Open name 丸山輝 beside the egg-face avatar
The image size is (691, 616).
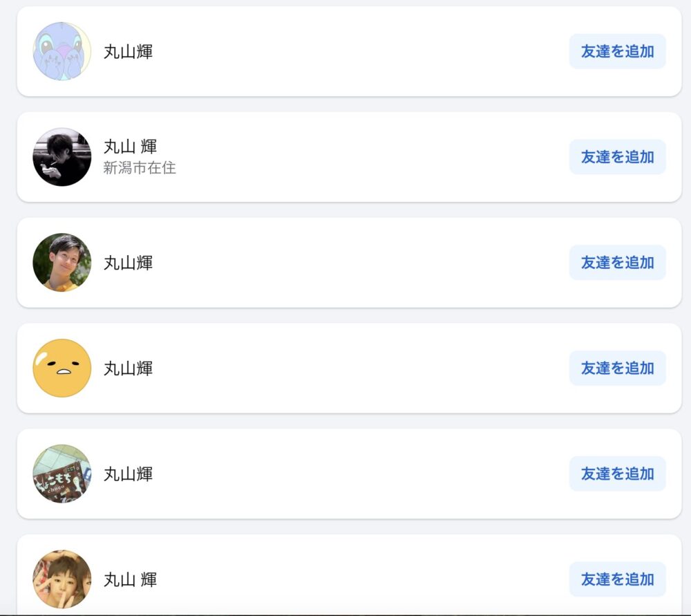click(129, 368)
